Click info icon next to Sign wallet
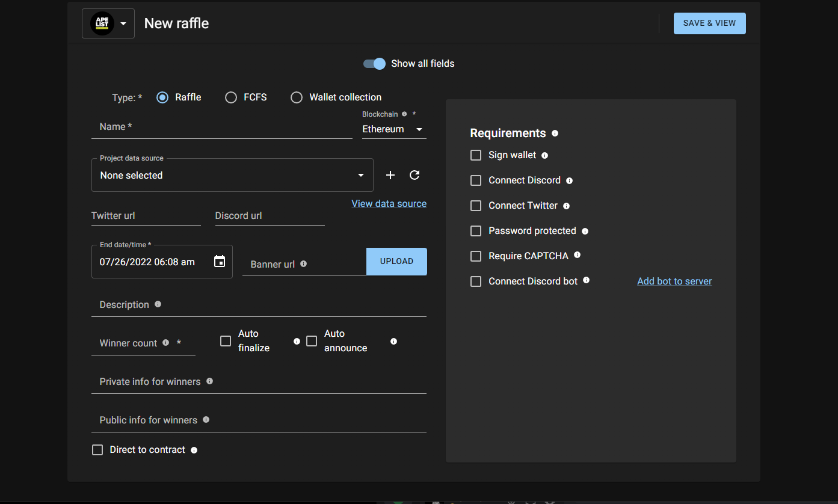Screen dimensions: 838x504 tap(544, 155)
